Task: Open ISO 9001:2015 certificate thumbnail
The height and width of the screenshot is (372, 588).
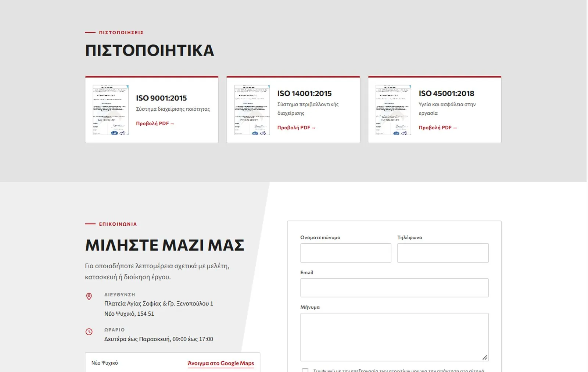Action: coord(111,110)
